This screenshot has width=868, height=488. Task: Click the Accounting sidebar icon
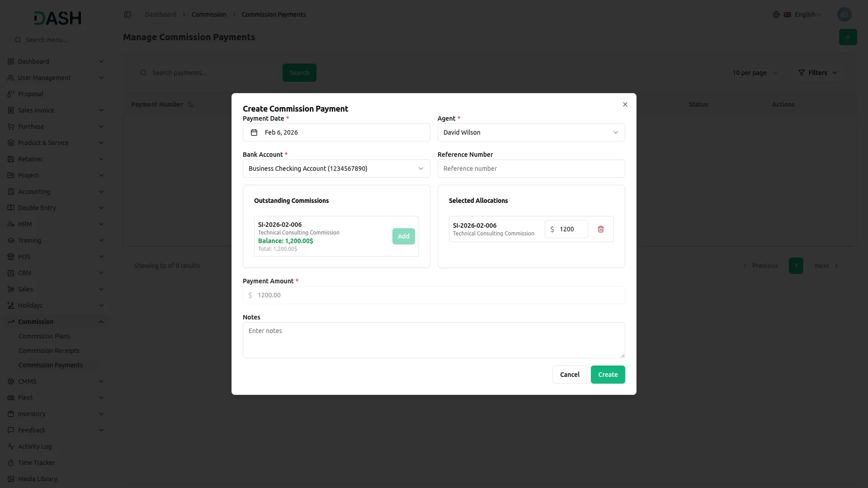[11, 192]
